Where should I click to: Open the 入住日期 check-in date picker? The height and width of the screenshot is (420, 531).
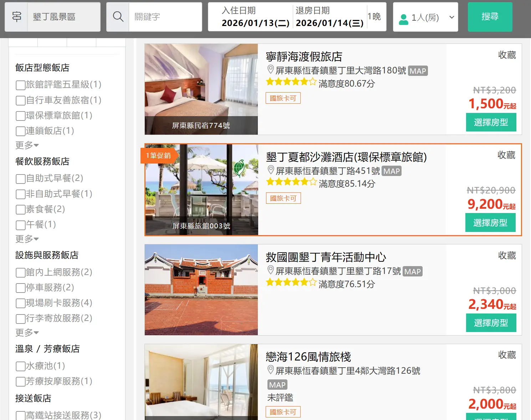pos(255,17)
